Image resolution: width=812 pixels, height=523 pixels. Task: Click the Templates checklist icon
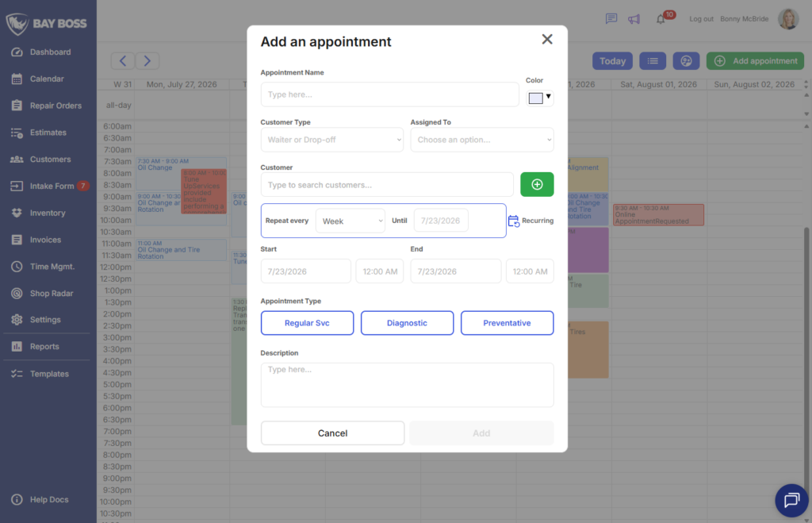tap(17, 374)
